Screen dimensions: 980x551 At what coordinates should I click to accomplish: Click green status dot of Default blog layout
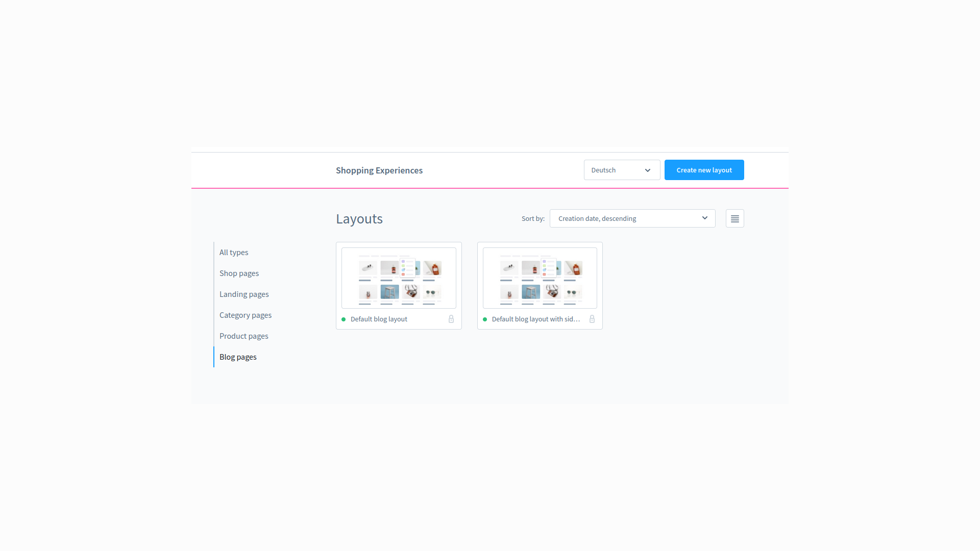[344, 319]
